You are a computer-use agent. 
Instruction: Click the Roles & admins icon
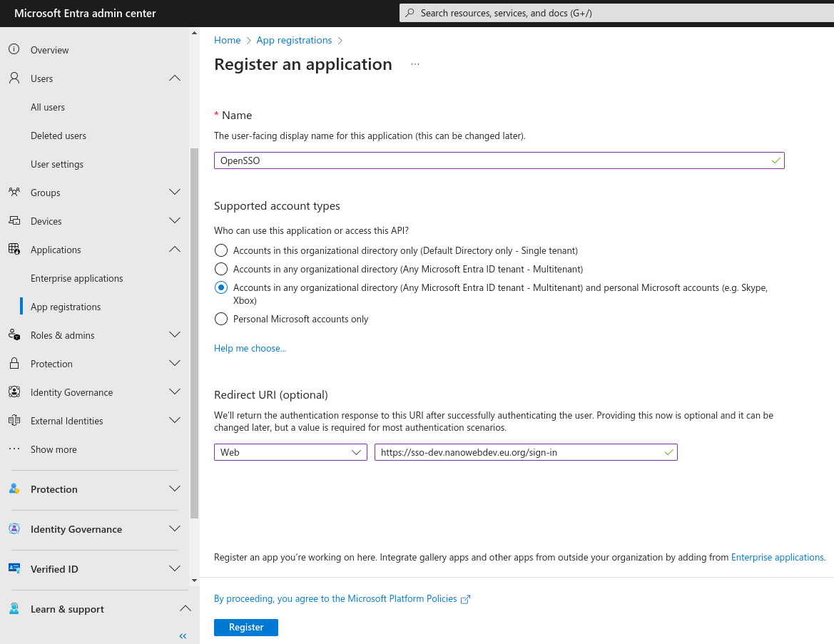tap(14, 335)
